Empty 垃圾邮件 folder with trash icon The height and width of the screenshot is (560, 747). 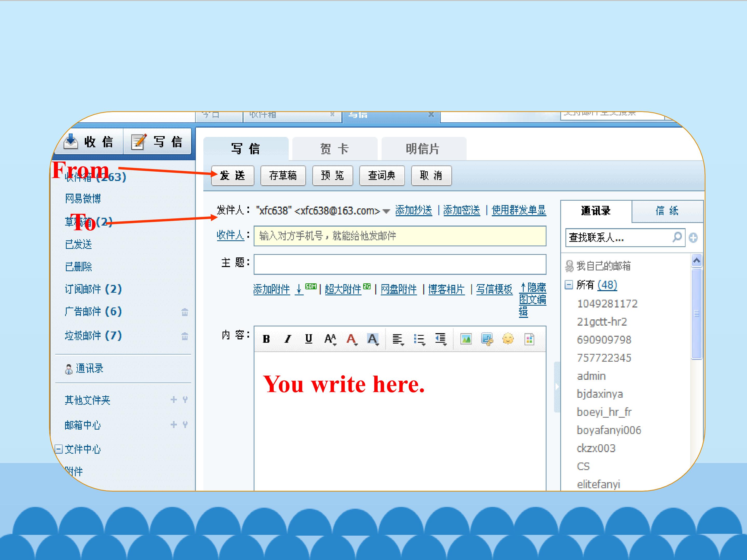tap(185, 336)
